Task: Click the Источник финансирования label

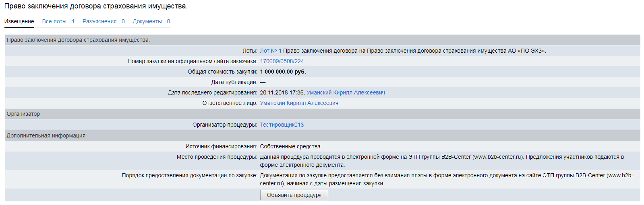Action: point(221,146)
